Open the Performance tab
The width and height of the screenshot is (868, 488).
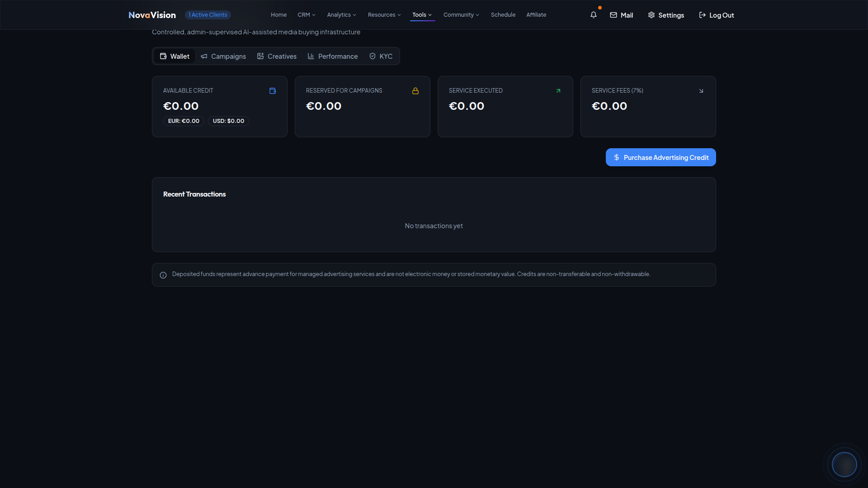click(333, 56)
